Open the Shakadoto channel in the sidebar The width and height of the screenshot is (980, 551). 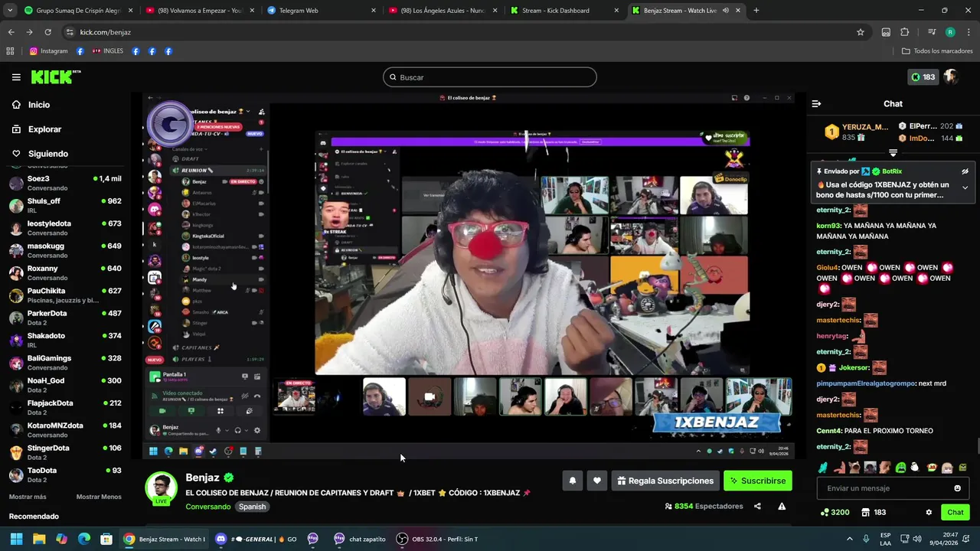point(65,340)
